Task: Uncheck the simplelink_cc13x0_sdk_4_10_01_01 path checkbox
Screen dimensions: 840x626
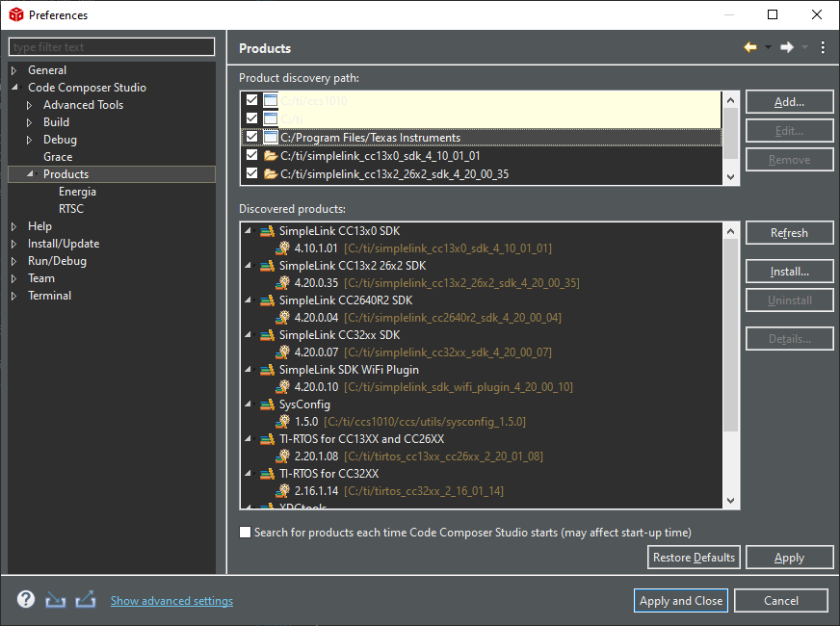Action: (x=251, y=155)
